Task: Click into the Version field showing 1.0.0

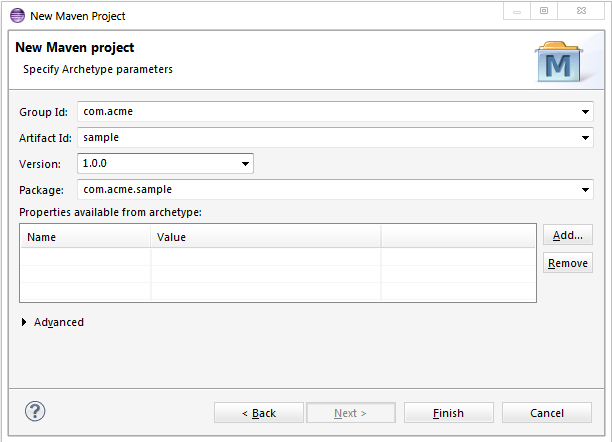Action: 158,164
